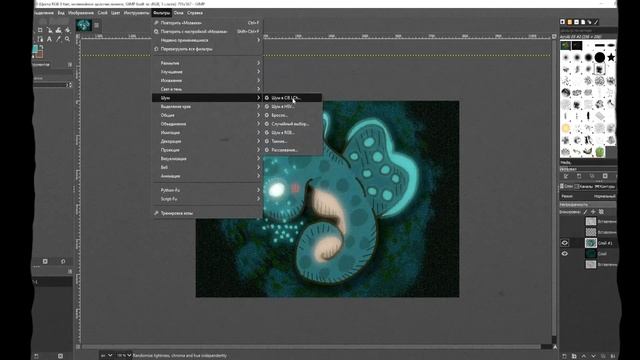
Task: Click the first button at layers panel bottom
Action: click(x=564, y=356)
